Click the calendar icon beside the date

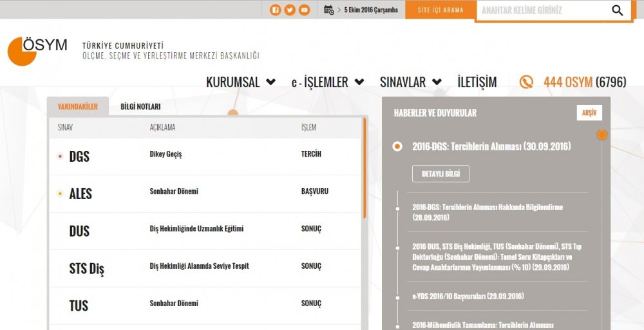(x=328, y=10)
